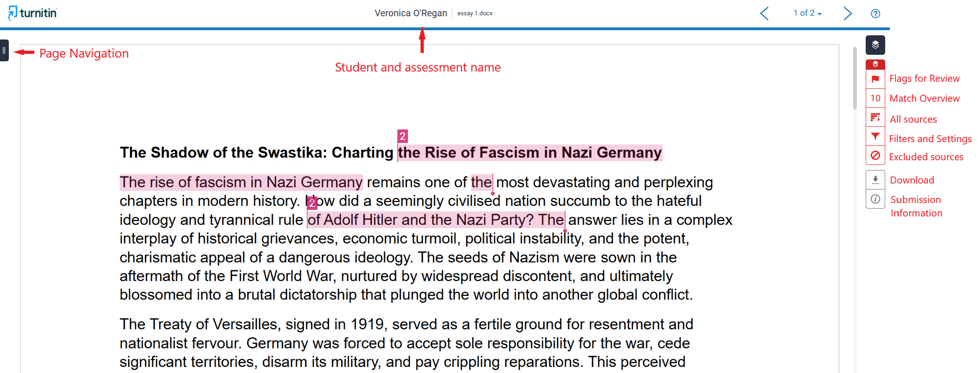Click the Turnitin logo
Image resolution: width=980 pixels, height=373 pixels.
click(x=33, y=13)
